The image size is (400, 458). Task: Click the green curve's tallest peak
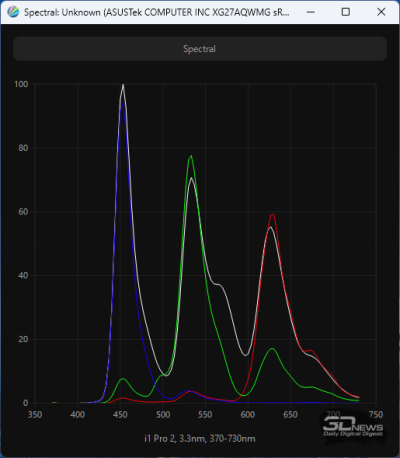click(191, 156)
